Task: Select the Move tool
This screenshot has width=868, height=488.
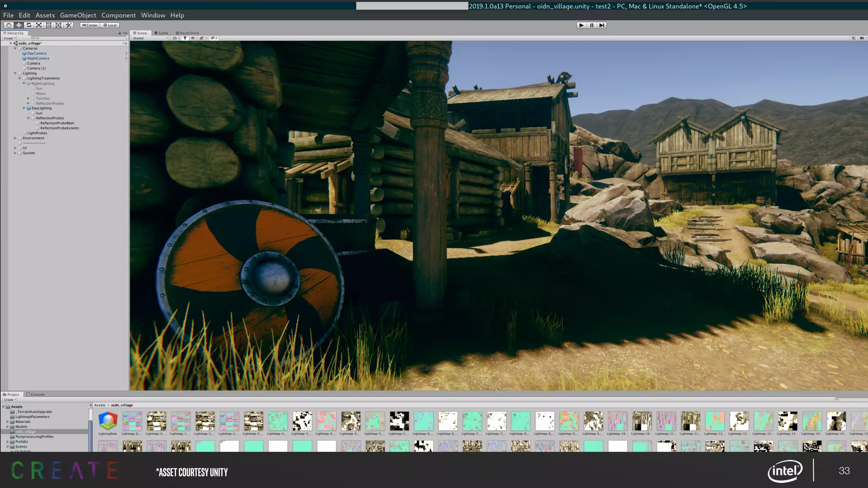Action: point(19,25)
